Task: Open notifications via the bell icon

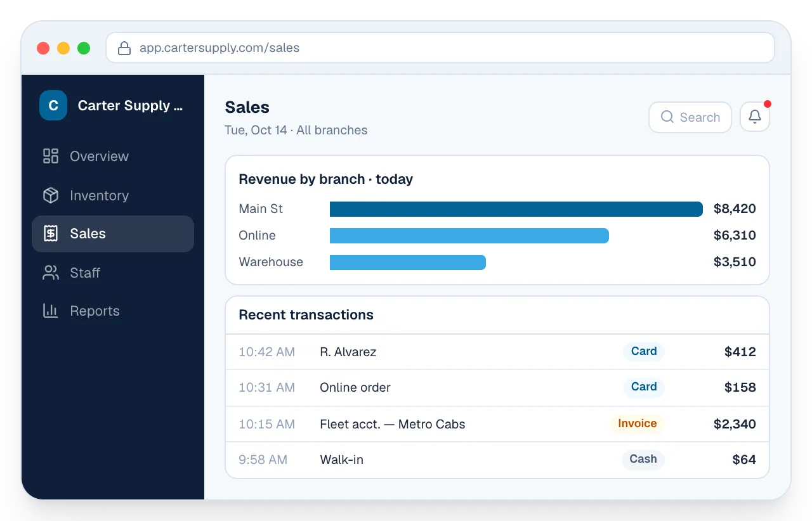Action: (755, 117)
